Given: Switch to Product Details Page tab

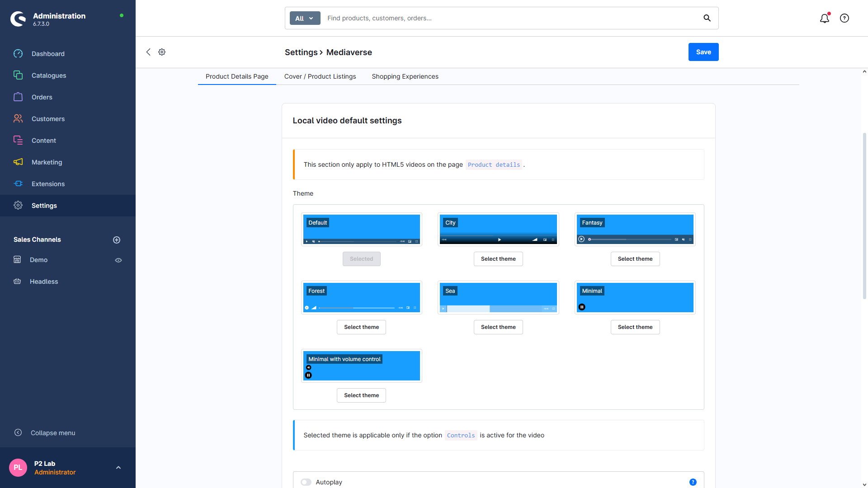Looking at the screenshot, I should 237,76.
